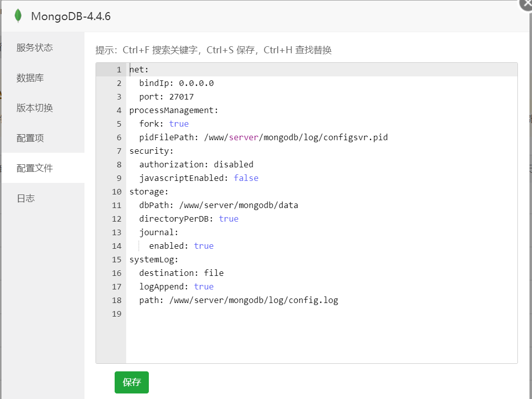
Task: Click the MongoDB-4.4.6 title text
Action: click(x=71, y=16)
